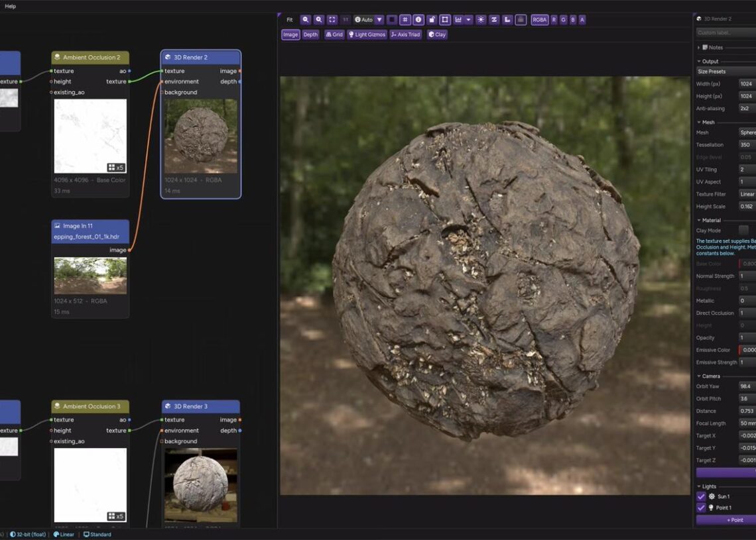Toggle the B channel view
The height and width of the screenshot is (540, 756).
click(573, 20)
